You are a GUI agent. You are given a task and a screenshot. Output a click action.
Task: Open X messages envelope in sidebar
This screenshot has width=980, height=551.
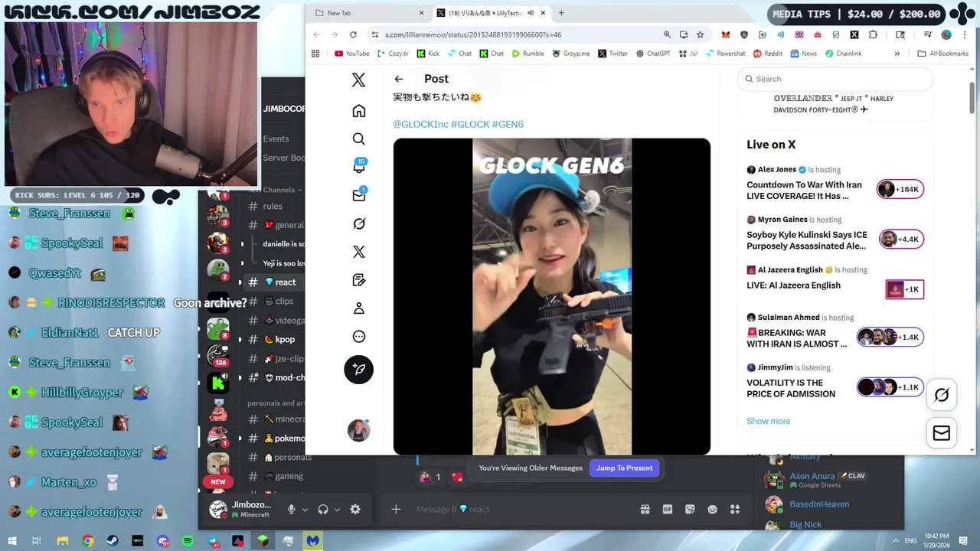[x=358, y=195]
